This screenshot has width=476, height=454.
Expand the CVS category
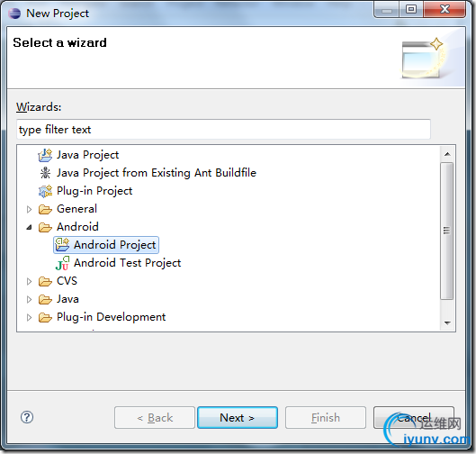(29, 281)
